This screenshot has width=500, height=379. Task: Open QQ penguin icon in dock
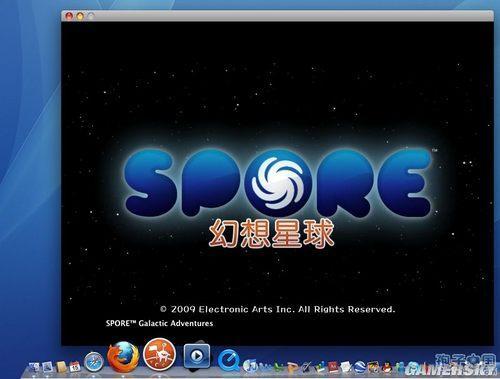click(387, 367)
